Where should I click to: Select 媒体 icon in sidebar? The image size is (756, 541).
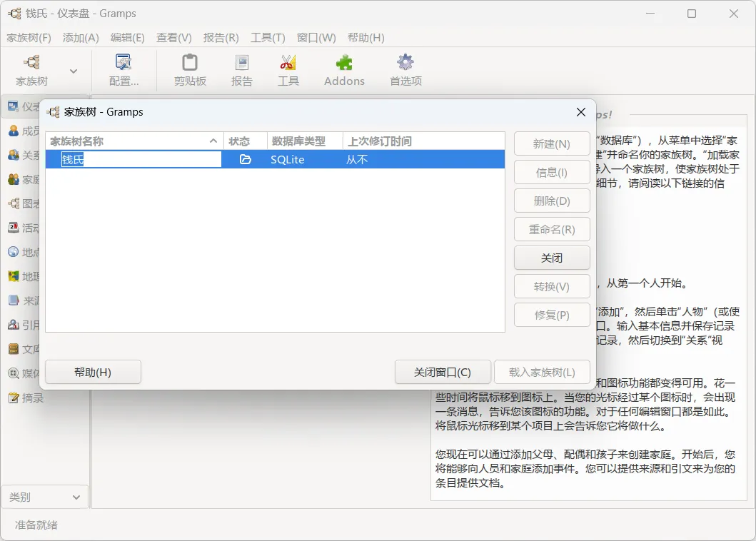(x=14, y=373)
